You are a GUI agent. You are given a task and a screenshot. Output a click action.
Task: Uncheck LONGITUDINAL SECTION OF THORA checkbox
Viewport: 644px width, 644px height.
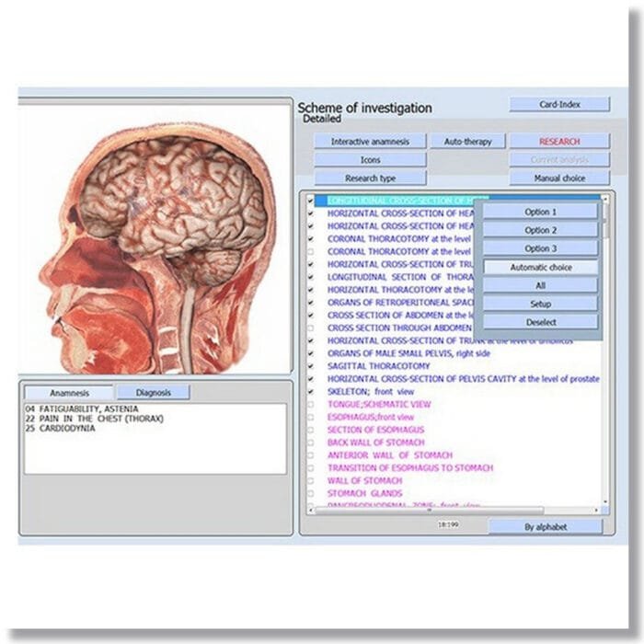pyautogui.click(x=311, y=277)
